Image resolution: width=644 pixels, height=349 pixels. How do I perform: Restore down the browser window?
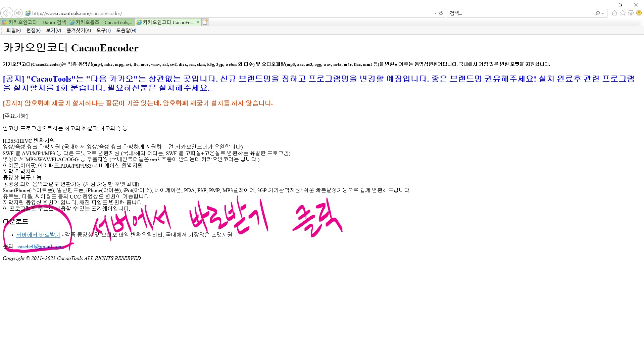click(621, 5)
